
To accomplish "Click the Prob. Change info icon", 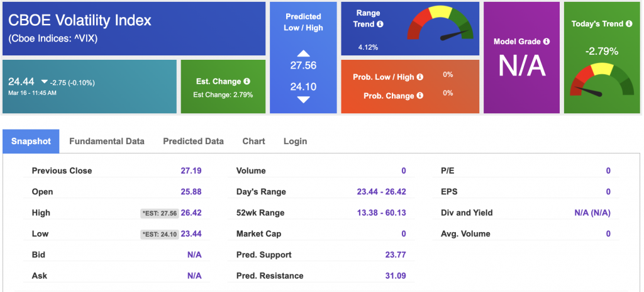I will 419,96.
